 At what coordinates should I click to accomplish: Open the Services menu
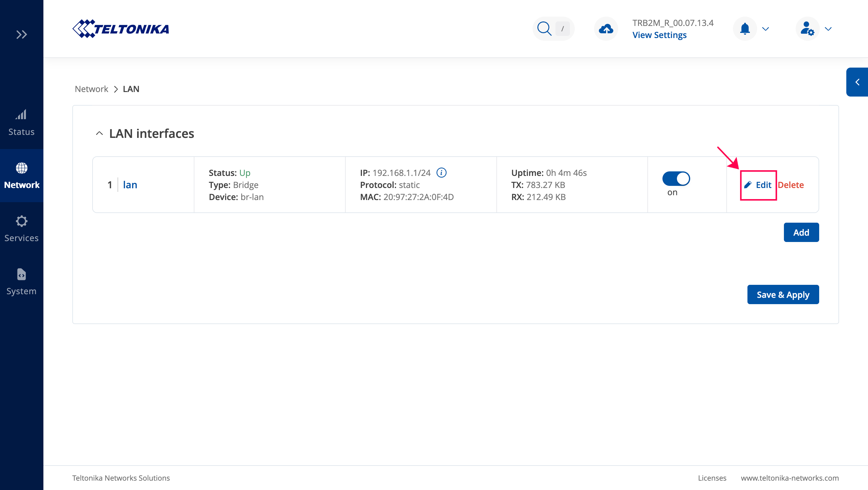[x=22, y=229]
